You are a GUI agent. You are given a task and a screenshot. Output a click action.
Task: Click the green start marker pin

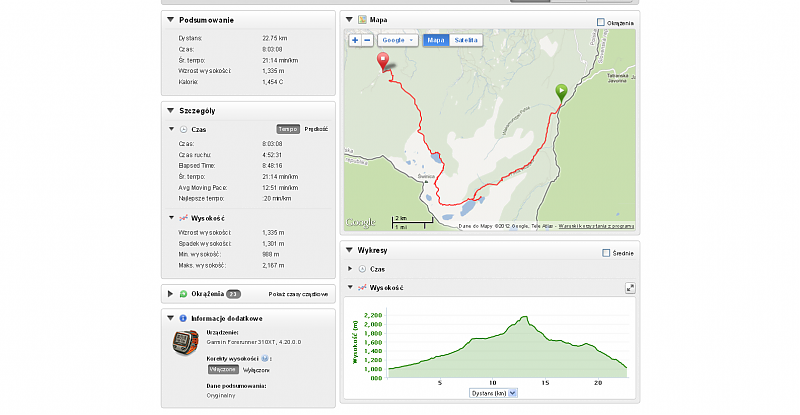561,93
